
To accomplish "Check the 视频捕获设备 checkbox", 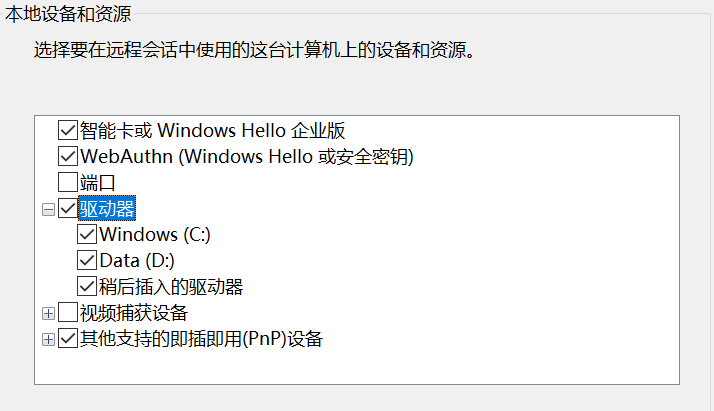I will pyautogui.click(x=68, y=313).
